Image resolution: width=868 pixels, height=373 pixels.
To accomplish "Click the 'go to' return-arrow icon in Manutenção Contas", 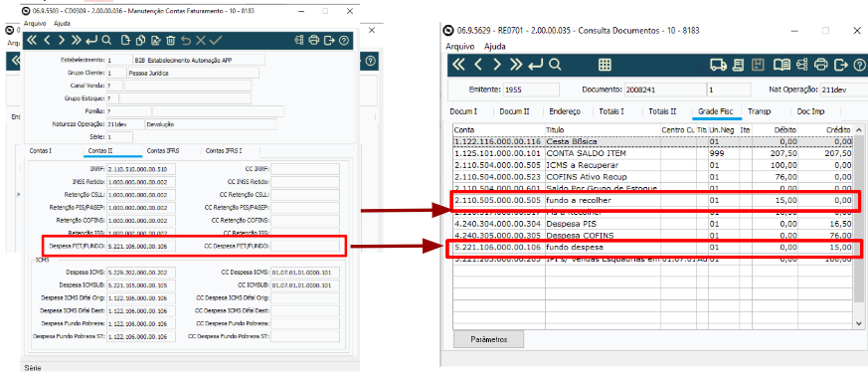I will [91, 40].
